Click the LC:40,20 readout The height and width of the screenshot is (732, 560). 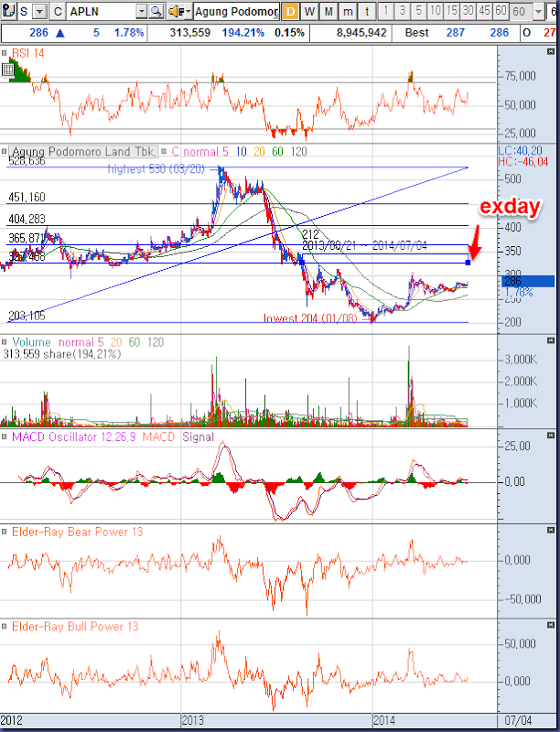tap(520, 150)
